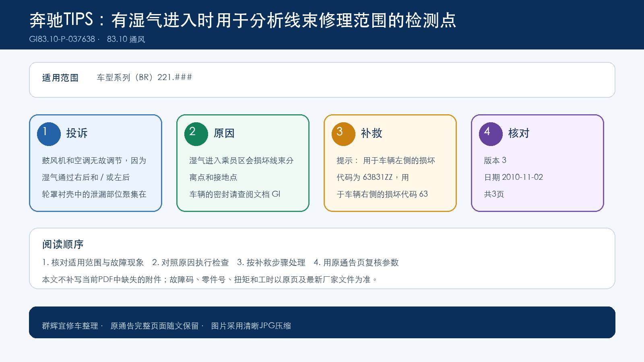Click the line 湿气进入乘员区会损坏线束分

click(x=242, y=160)
